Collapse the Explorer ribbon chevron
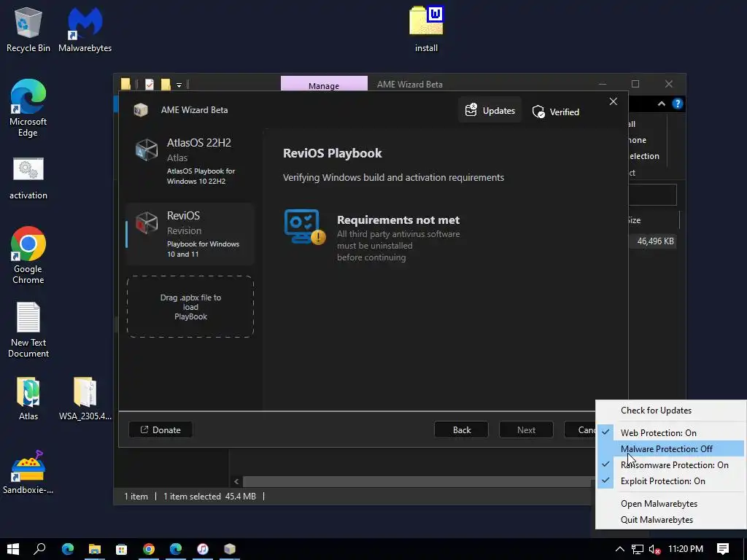Screen dimensions: 747x560 (x=661, y=104)
